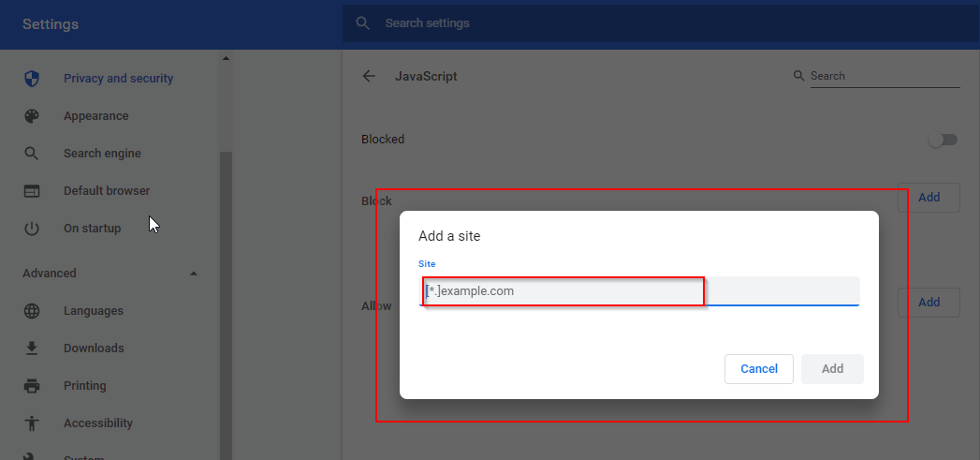Toggle the Blocked JavaScript switch
This screenshot has width=980, height=460.
tap(943, 140)
